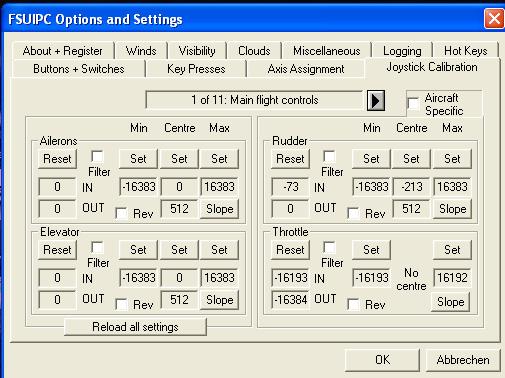Image resolution: width=505 pixels, height=378 pixels.
Task: Set the Ailerons Min value
Action: click(138, 159)
